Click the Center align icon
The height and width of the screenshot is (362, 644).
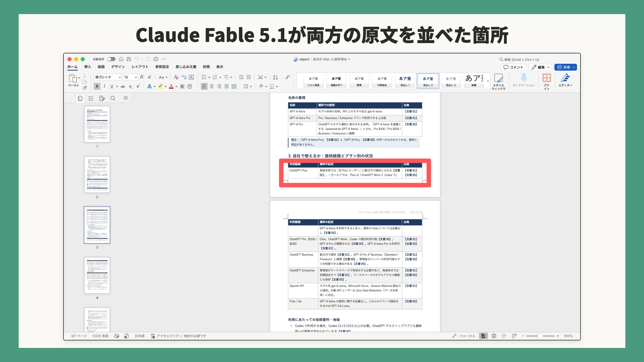coord(212,86)
